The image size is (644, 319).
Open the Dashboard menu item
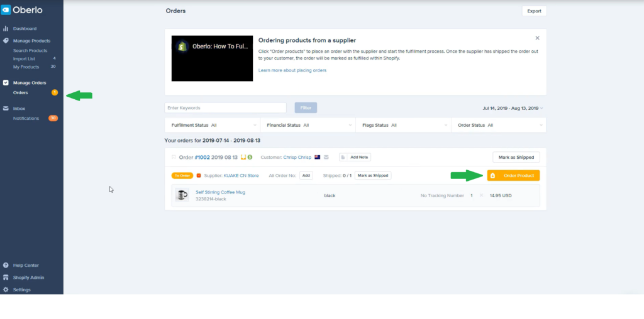[25, 29]
